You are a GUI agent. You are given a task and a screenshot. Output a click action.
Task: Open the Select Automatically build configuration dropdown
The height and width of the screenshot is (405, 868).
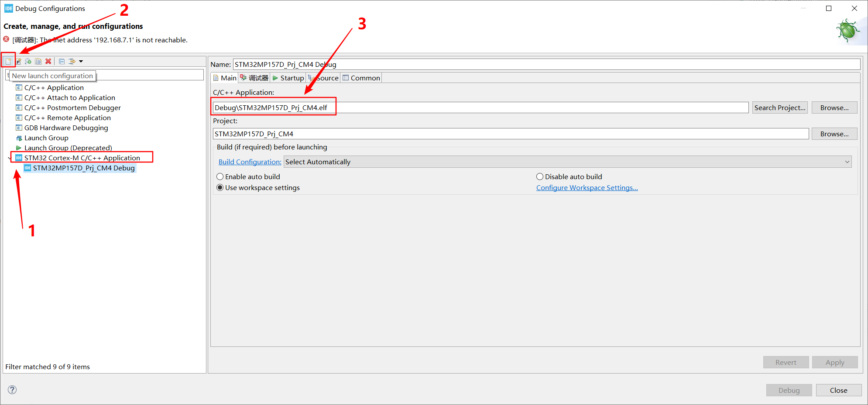[x=567, y=162]
